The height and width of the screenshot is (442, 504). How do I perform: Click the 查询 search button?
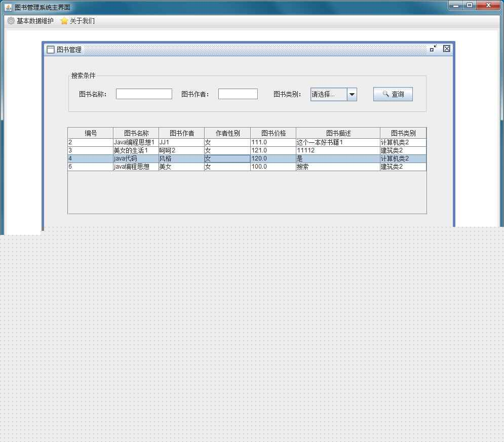[393, 94]
